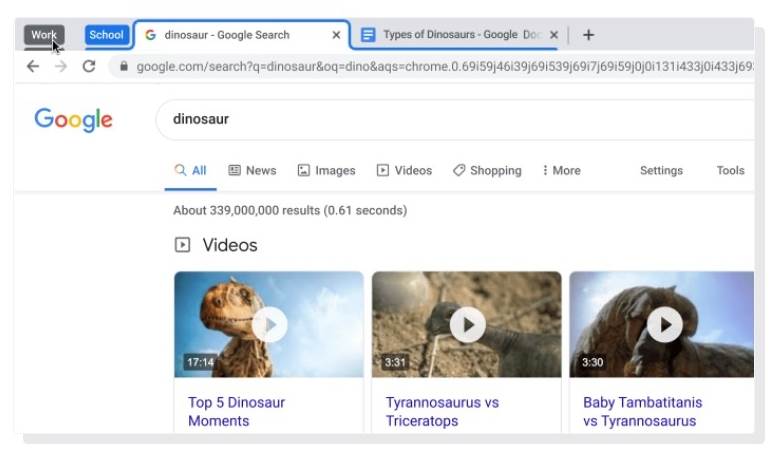The height and width of the screenshot is (456, 775).
Task: Close the dinosaur Google Search tab
Action: coord(336,35)
